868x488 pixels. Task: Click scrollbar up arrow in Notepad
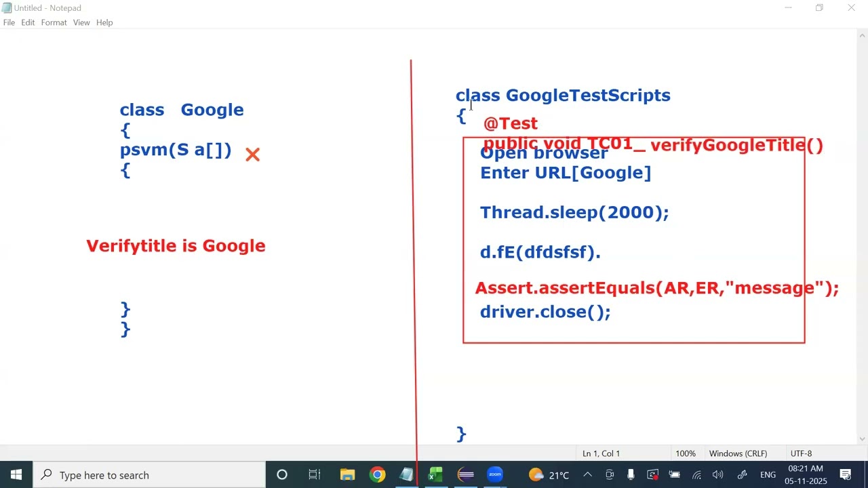click(863, 35)
